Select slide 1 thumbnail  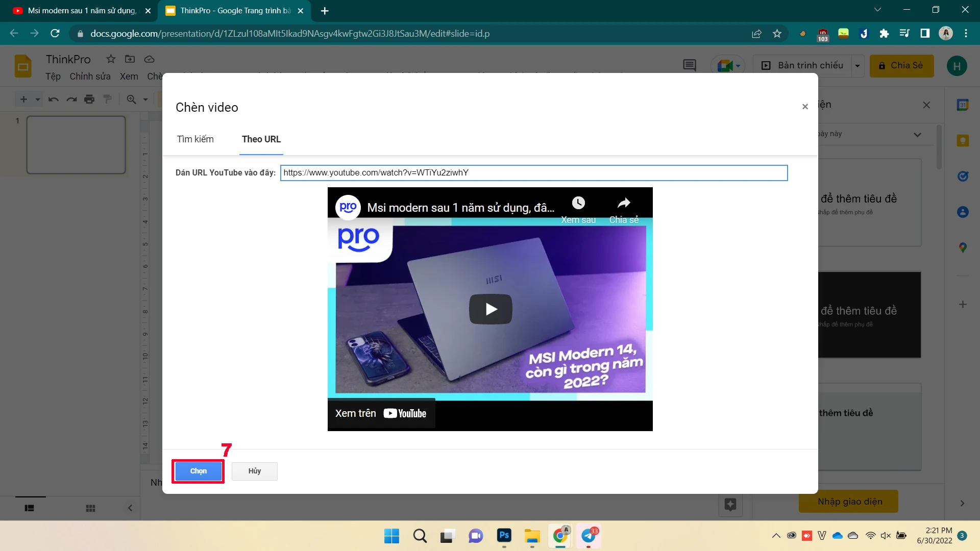[x=76, y=145]
